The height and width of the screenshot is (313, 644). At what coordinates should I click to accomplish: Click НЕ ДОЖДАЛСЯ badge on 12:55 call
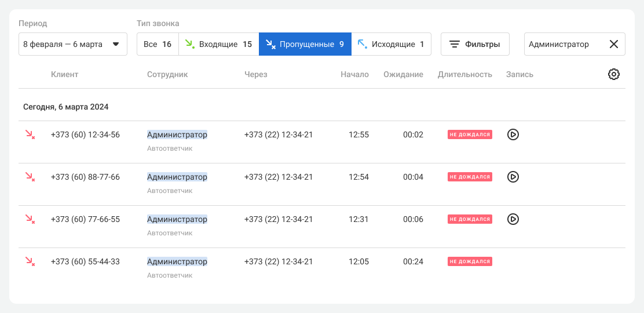point(470,134)
